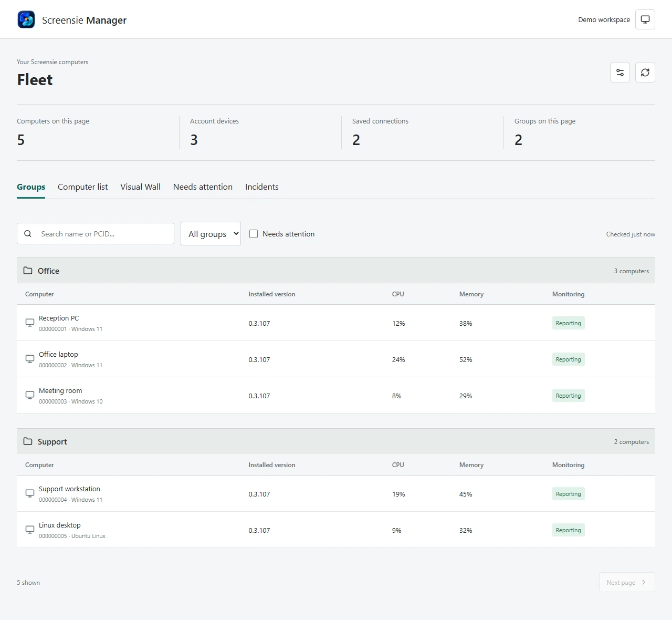672x620 pixels.
Task: Click Monitoring column header in Support table
Action: click(568, 465)
